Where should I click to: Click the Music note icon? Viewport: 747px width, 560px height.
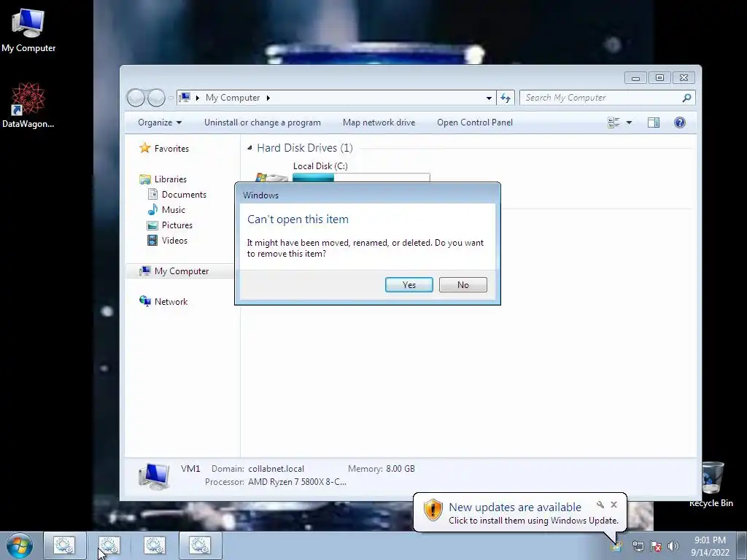(152, 209)
